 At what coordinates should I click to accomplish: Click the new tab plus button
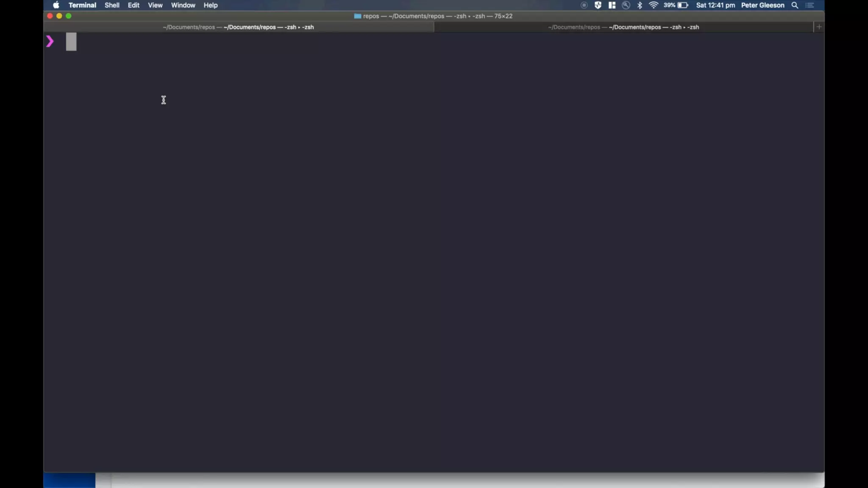click(x=819, y=27)
